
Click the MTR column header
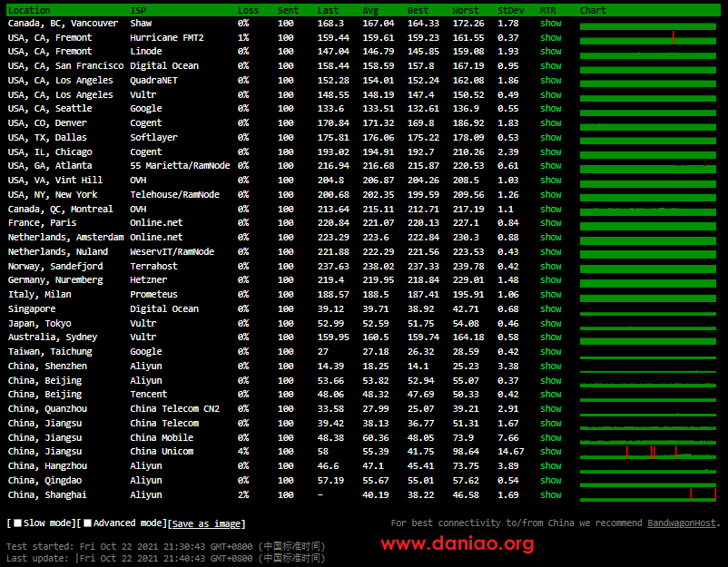(548, 10)
